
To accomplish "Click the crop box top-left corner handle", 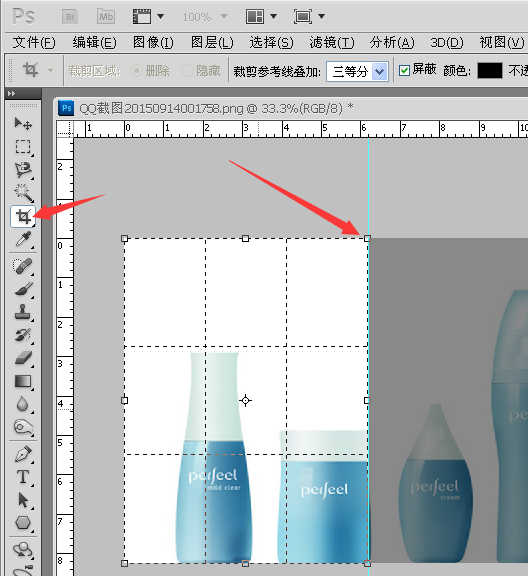I will [x=125, y=238].
